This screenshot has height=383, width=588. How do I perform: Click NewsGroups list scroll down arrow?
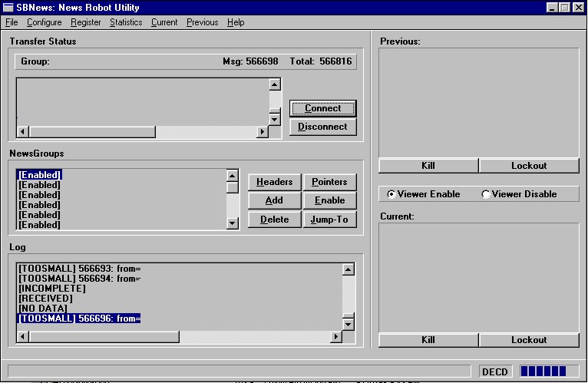tap(233, 223)
